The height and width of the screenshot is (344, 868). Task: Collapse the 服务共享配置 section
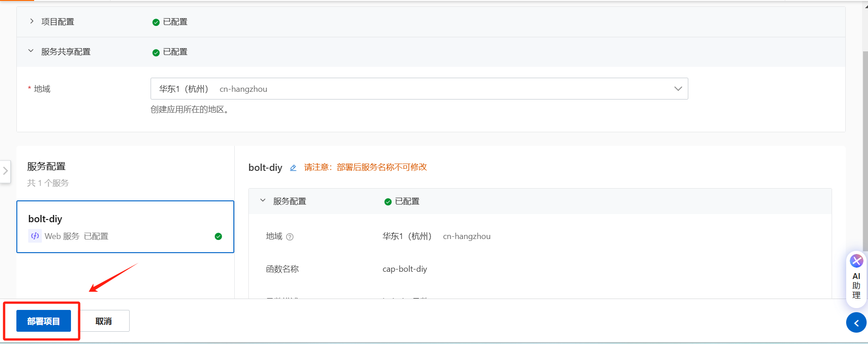(x=31, y=51)
